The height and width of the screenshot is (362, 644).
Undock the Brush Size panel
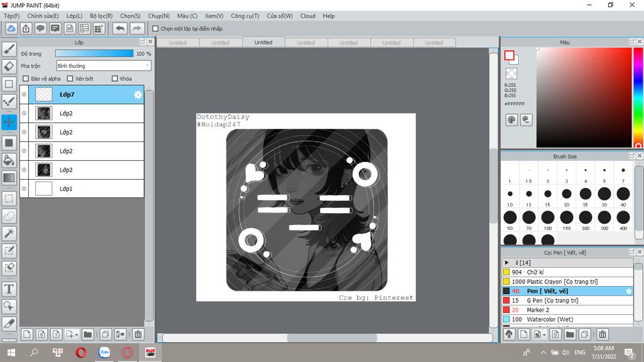(x=632, y=156)
